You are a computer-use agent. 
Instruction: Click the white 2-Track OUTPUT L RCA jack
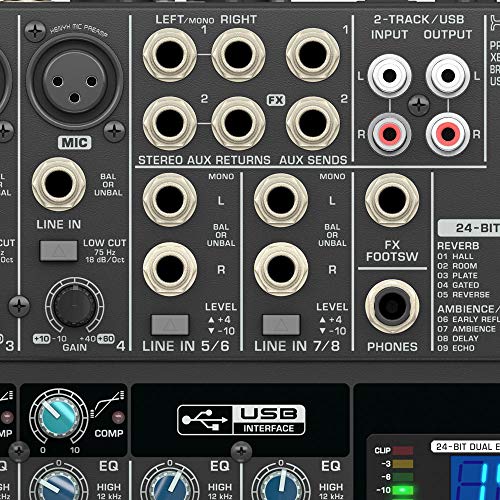[448, 76]
